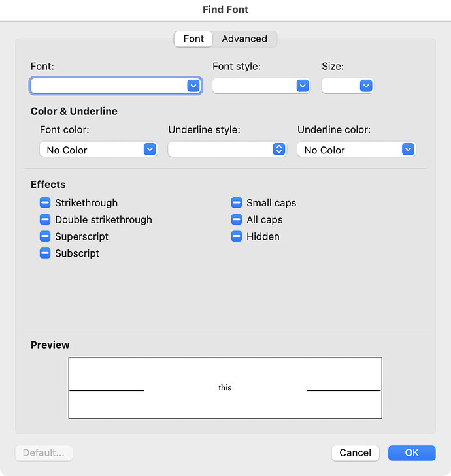Toggle the All caps checkbox
Screen dimensions: 451x476
pyautogui.click(x=237, y=219)
